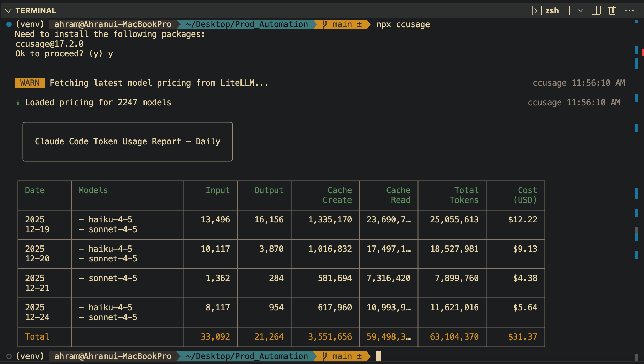
Task: Open the terminal more actions menu
Action: pyautogui.click(x=629, y=11)
